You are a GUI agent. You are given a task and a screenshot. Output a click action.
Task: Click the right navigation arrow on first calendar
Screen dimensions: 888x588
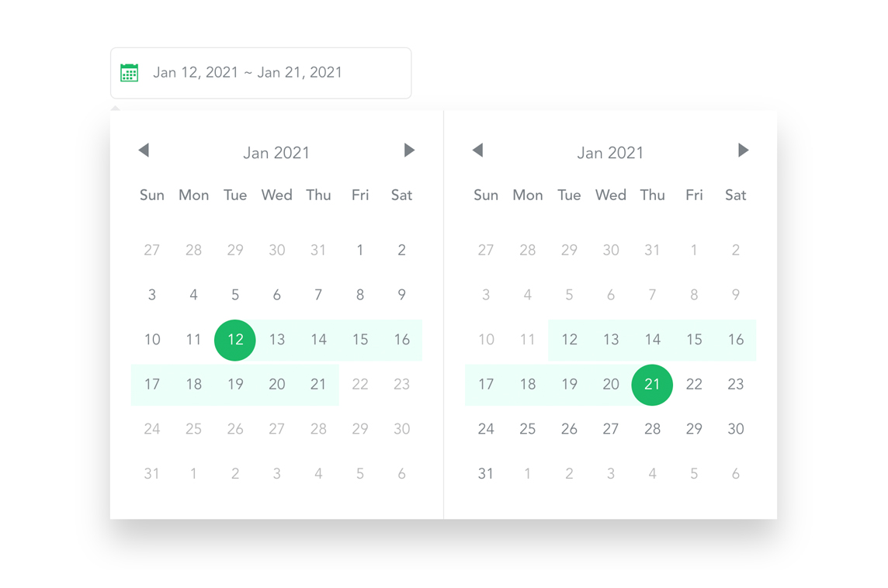click(409, 151)
